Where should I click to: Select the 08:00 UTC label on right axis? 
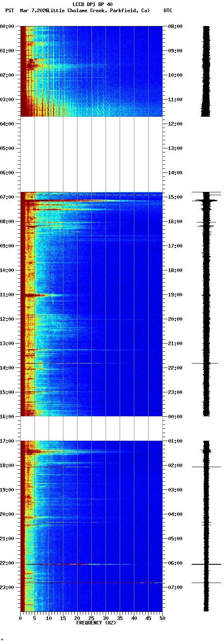176,26
